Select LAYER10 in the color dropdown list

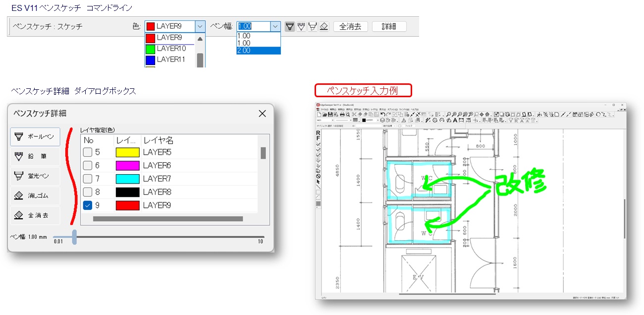pyautogui.click(x=171, y=49)
